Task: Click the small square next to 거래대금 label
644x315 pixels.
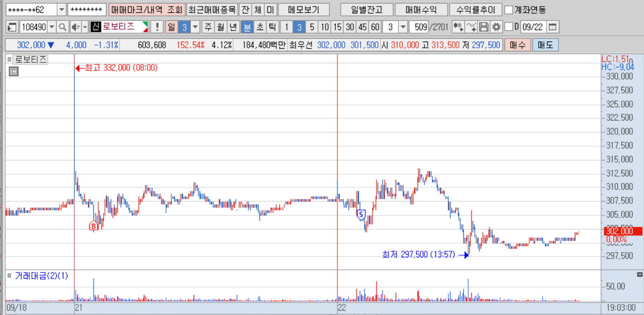Action: (x=9, y=276)
